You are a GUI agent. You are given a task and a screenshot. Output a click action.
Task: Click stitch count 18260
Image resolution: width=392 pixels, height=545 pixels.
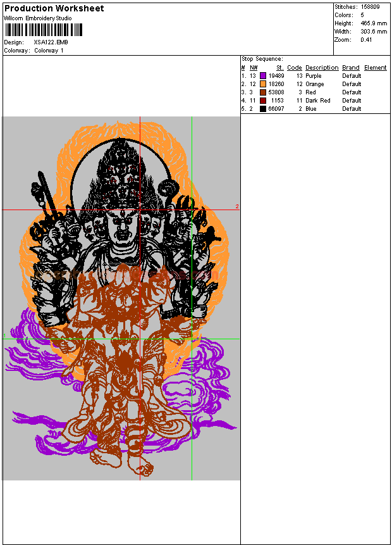(276, 84)
